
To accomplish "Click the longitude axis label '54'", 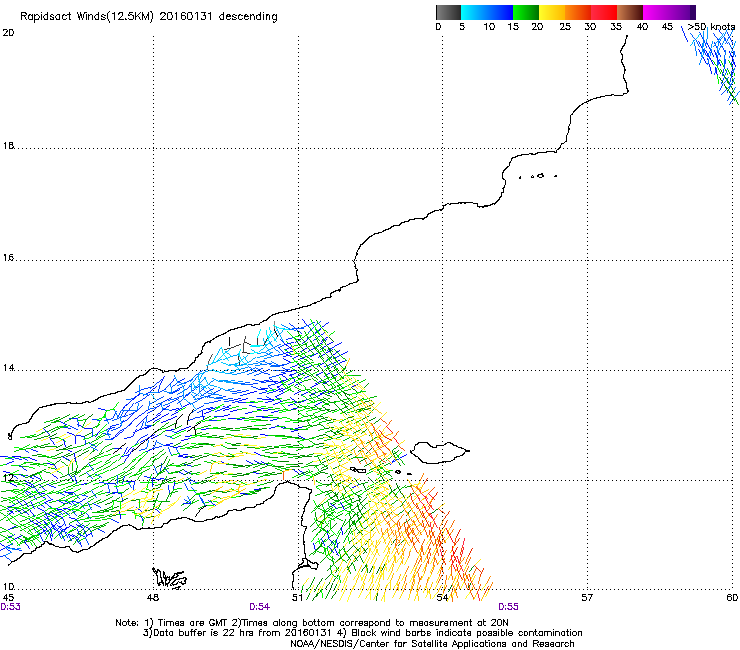I will [442, 598].
